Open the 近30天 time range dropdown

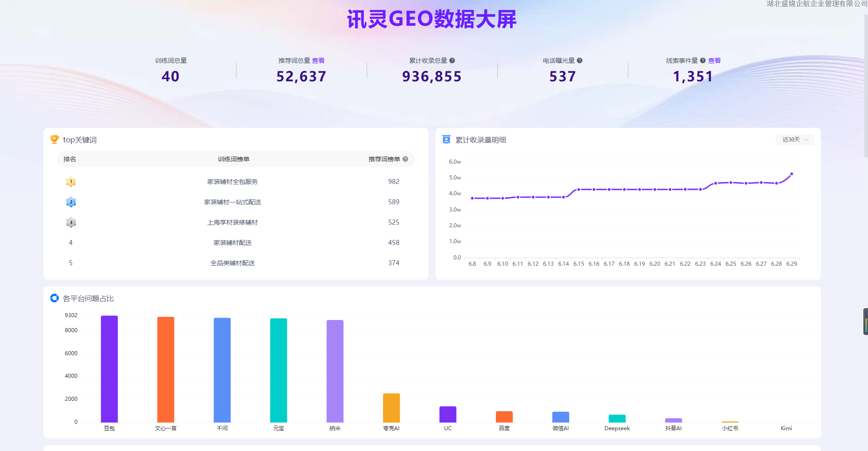coord(795,140)
